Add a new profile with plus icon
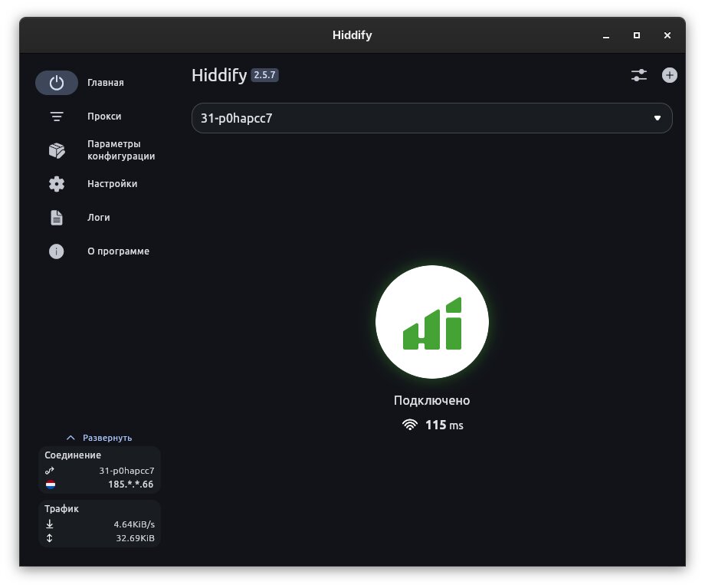The width and height of the screenshot is (705, 588). pos(670,75)
